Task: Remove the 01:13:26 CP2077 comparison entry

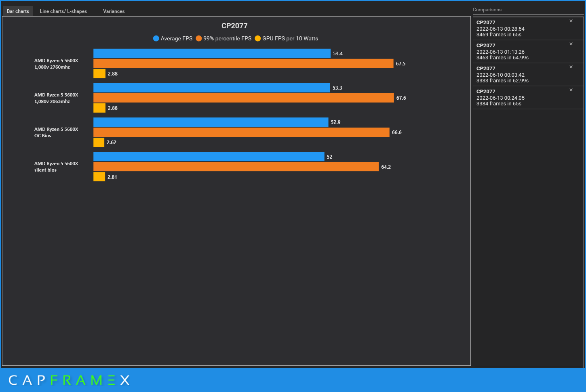Action: (x=571, y=44)
